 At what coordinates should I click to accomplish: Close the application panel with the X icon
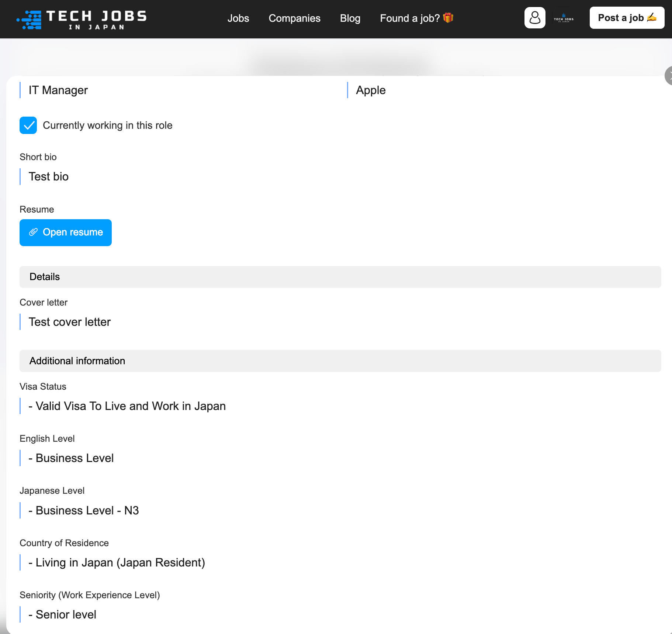coord(669,76)
